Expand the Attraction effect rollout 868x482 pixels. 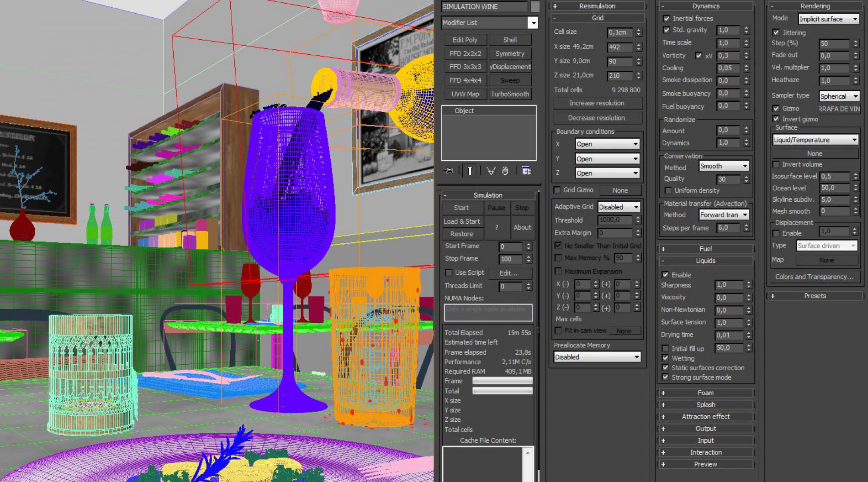coord(705,417)
